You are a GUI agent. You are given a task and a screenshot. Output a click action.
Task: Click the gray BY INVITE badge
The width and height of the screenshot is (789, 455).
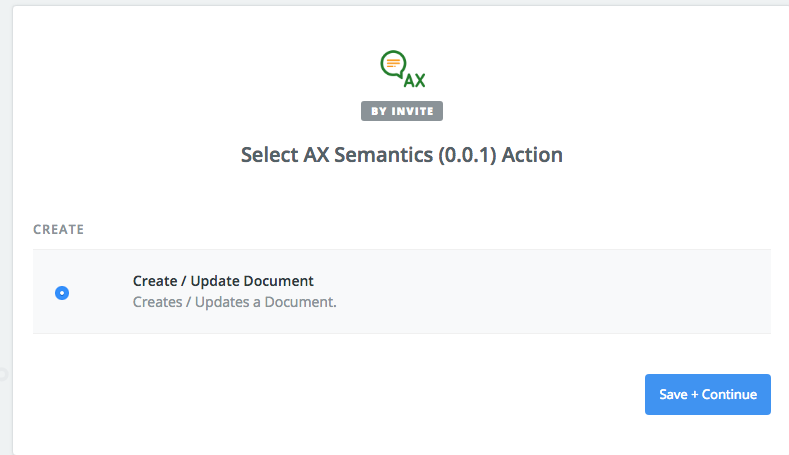coord(402,111)
